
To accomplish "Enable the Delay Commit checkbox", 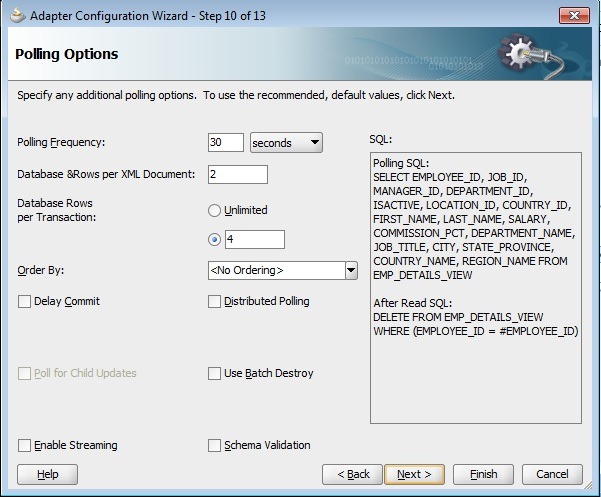I will coord(25,301).
